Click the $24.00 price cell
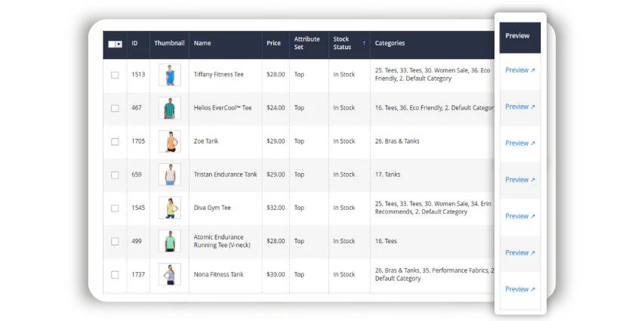644x321 pixels. click(x=276, y=108)
